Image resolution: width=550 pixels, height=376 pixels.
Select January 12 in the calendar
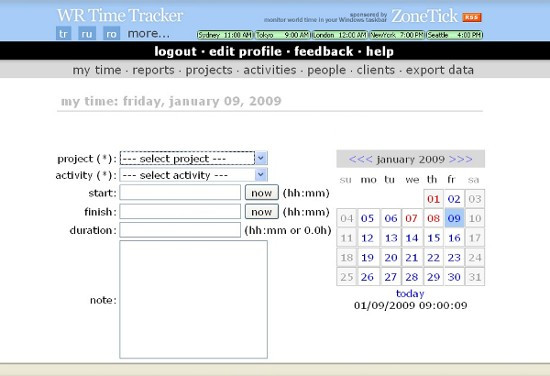pyautogui.click(x=368, y=238)
